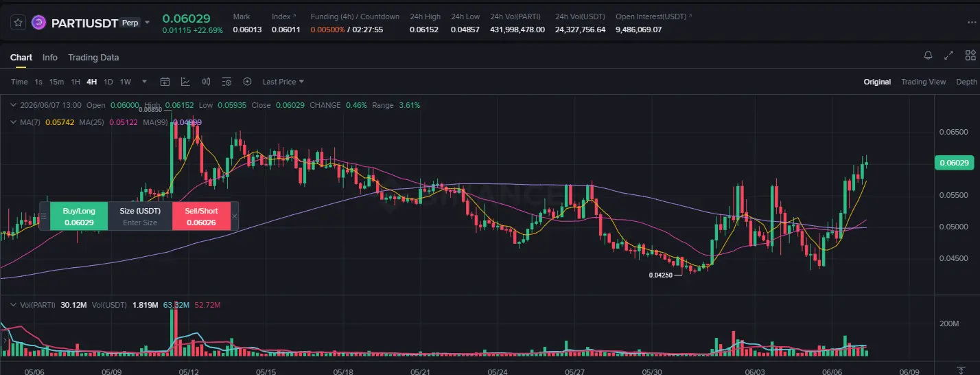Grab the quick order panel drag handle
980x375 pixels.
[44, 216]
